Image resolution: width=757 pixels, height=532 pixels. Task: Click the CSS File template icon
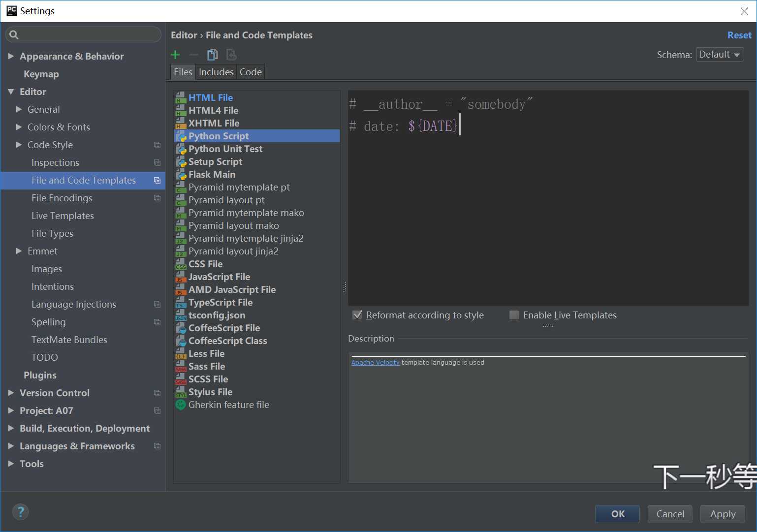coord(181,264)
